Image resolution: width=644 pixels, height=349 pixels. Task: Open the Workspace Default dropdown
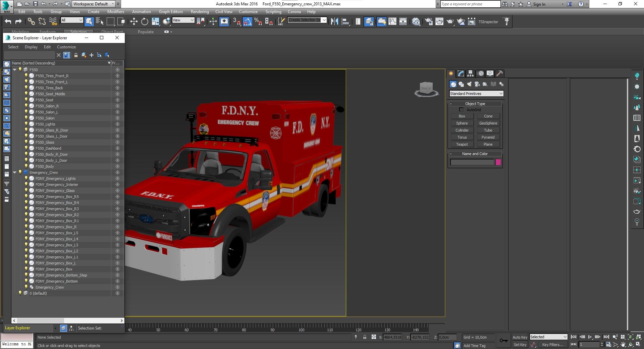(94, 4)
